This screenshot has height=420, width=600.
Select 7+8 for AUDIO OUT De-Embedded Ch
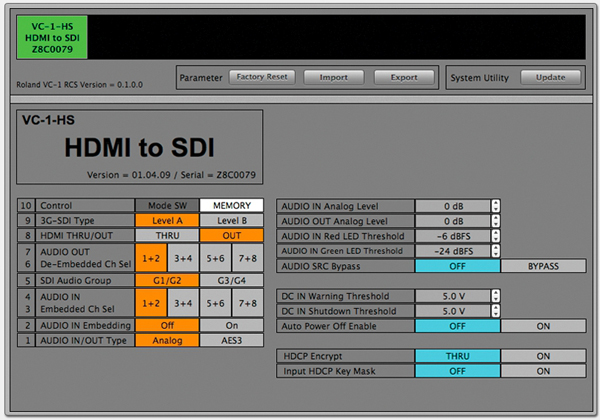point(248,258)
